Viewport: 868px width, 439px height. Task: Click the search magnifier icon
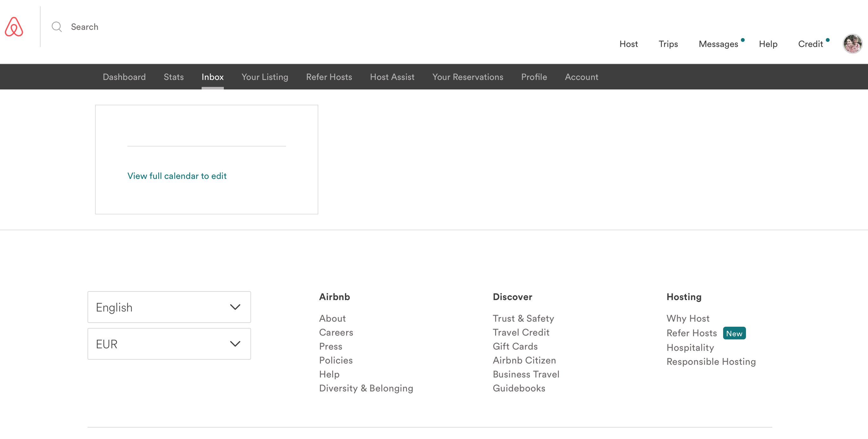coord(57,27)
